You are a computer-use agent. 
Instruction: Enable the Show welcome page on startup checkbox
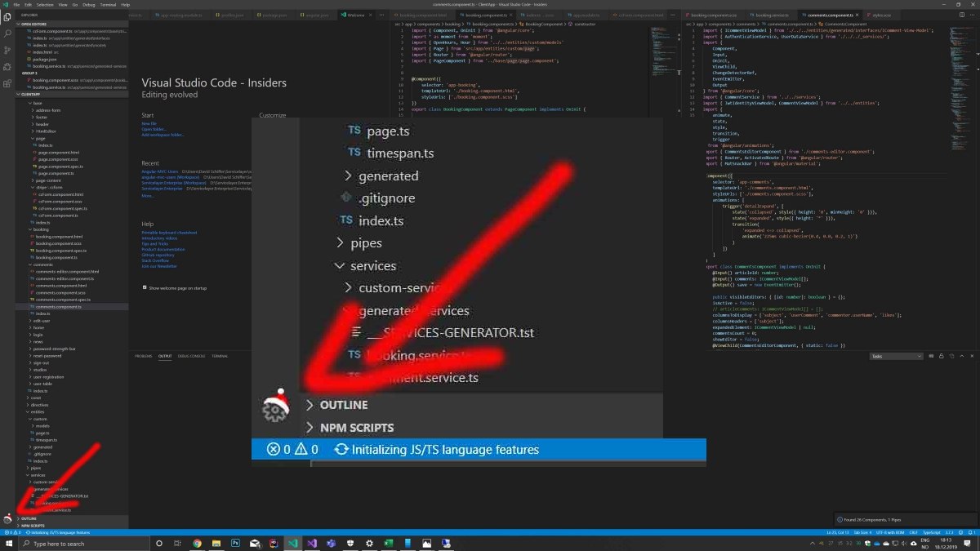tap(145, 287)
